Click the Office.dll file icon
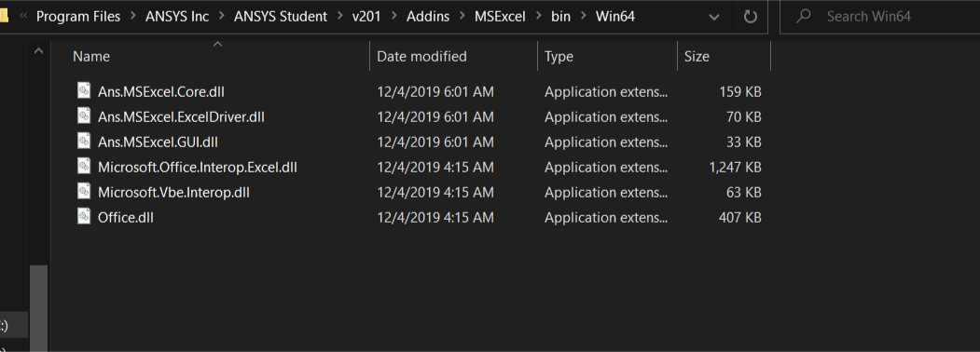Image resolution: width=980 pixels, height=352 pixels. point(84,217)
